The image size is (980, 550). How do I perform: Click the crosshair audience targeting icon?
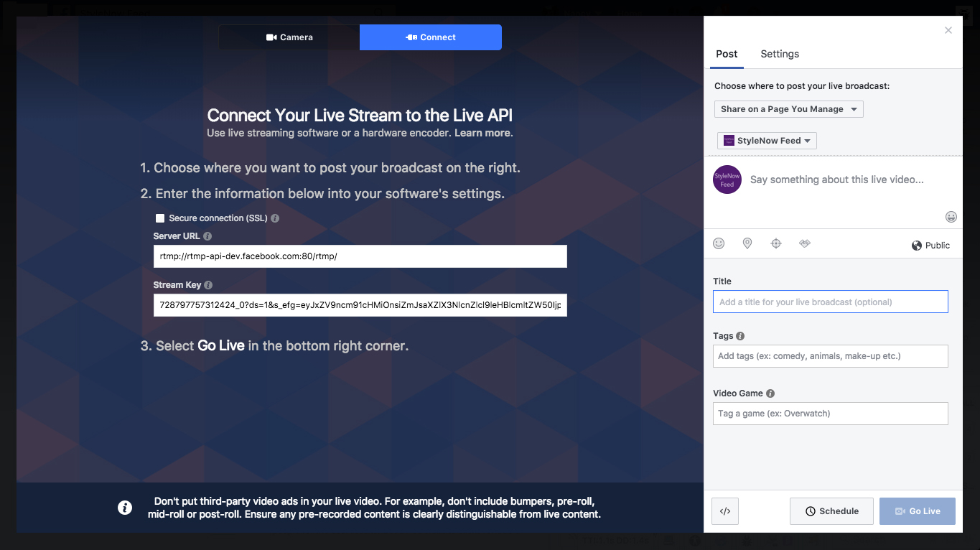[x=776, y=244]
